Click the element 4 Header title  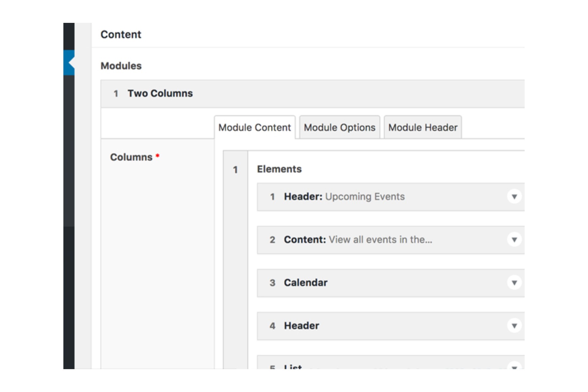click(x=302, y=326)
